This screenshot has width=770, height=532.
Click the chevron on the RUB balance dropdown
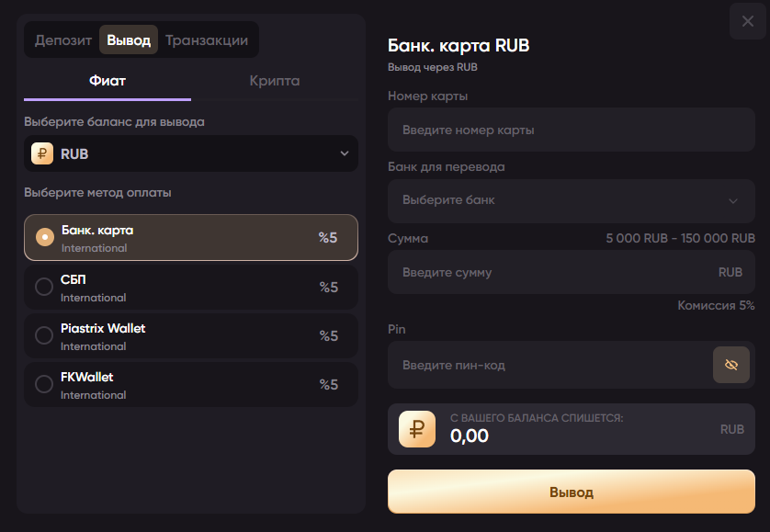[343, 153]
